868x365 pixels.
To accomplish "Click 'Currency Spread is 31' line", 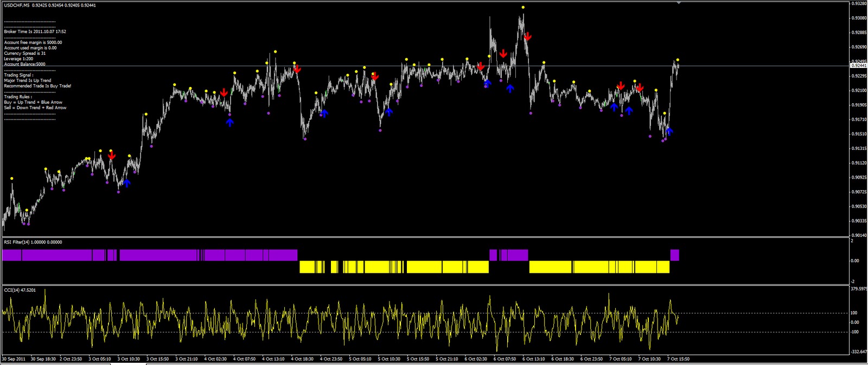I will 25,53.
